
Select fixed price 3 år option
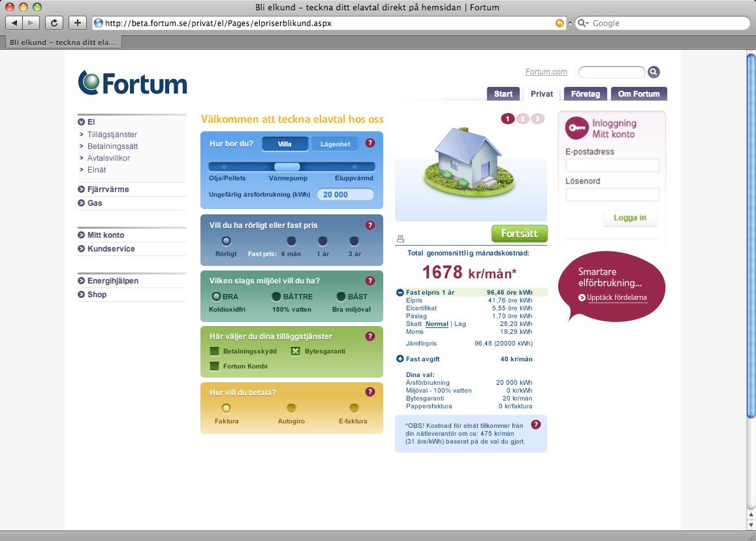[x=354, y=241]
